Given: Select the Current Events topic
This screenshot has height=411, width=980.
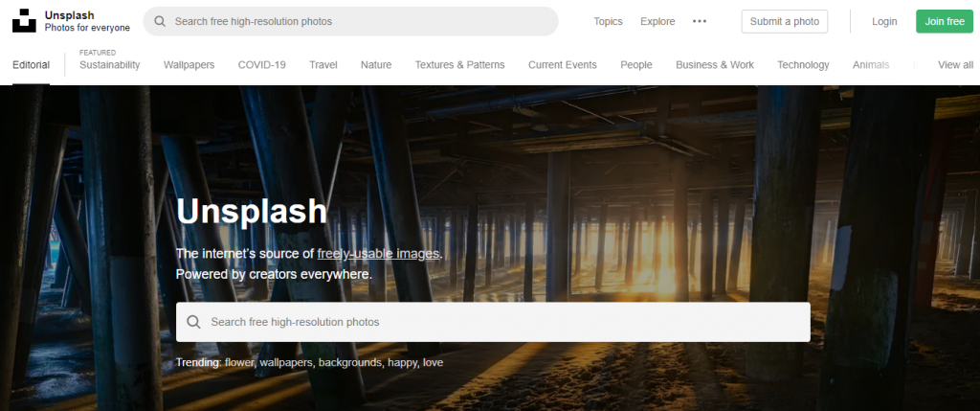Looking at the screenshot, I should pyautogui.click(x=563, y=64).
